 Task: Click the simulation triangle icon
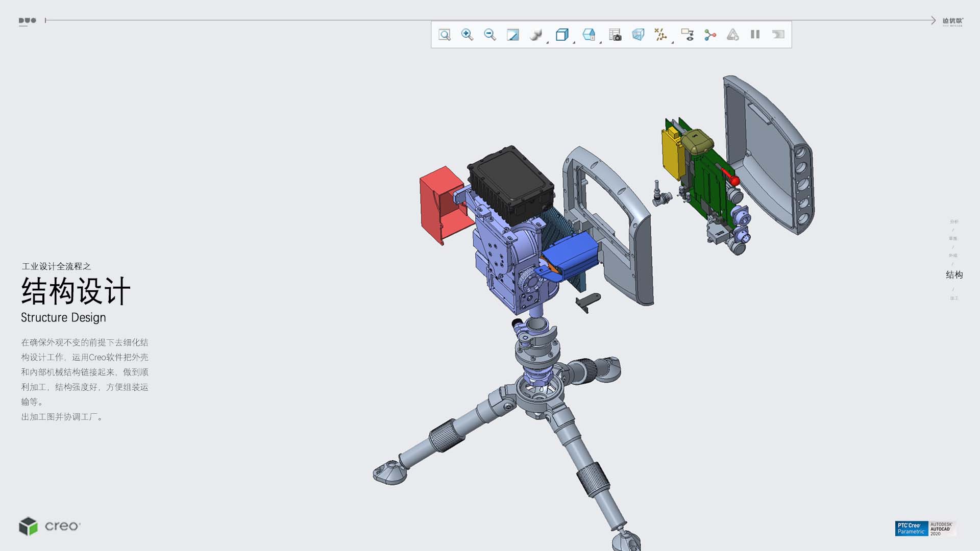[732, 35]
